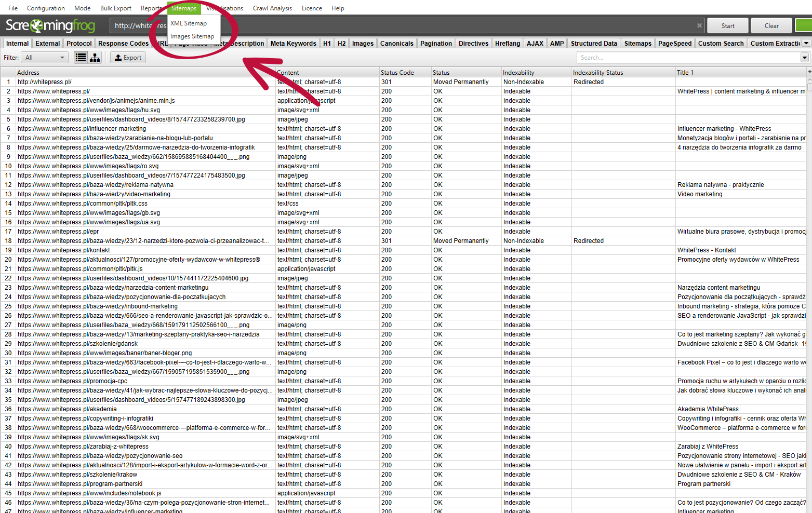Screen dimensions: 812x513
Task: Switch to the Sitemaps tab
Action: [637, 43]
